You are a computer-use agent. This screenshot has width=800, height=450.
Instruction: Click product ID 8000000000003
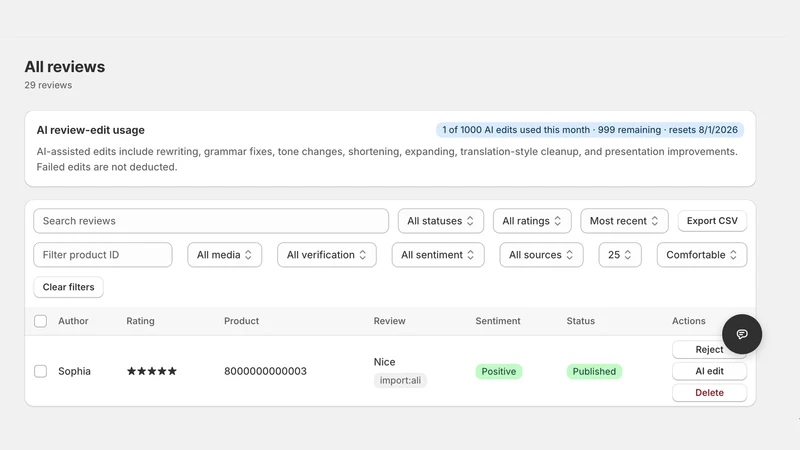pos(265,371)
